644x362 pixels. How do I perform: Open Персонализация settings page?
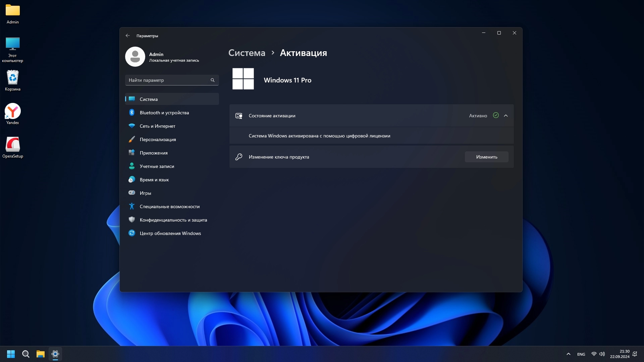[158, 139]
